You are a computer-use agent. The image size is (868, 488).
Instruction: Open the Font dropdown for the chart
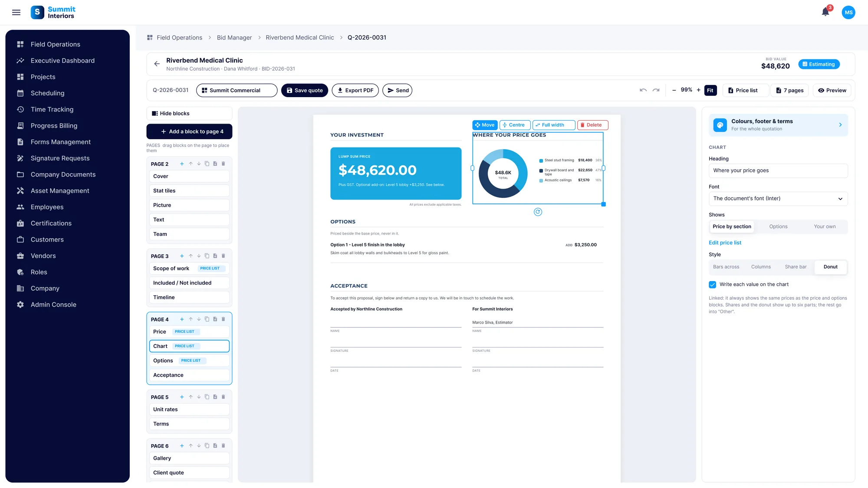778,199
